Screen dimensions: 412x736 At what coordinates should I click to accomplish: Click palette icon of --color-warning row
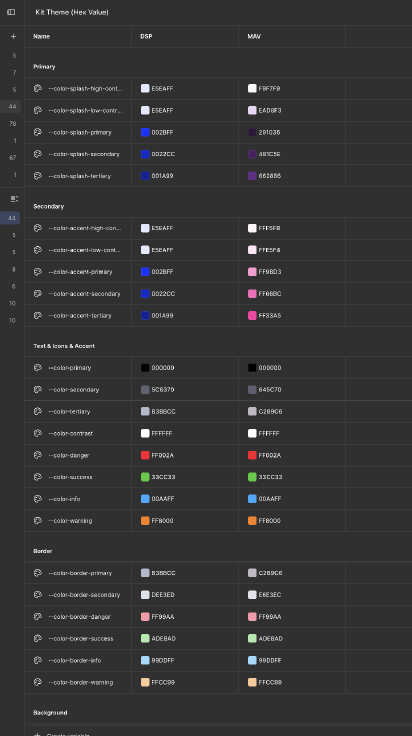38,521
